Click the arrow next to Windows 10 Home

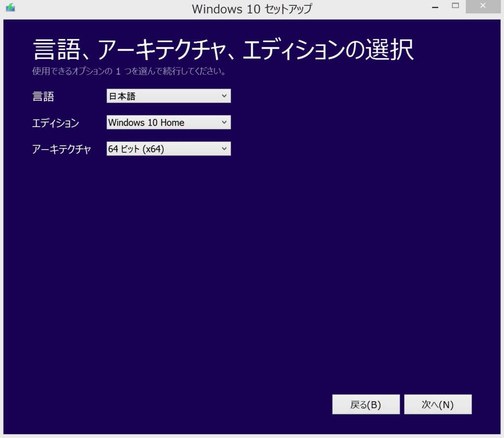tap(225, 122)
